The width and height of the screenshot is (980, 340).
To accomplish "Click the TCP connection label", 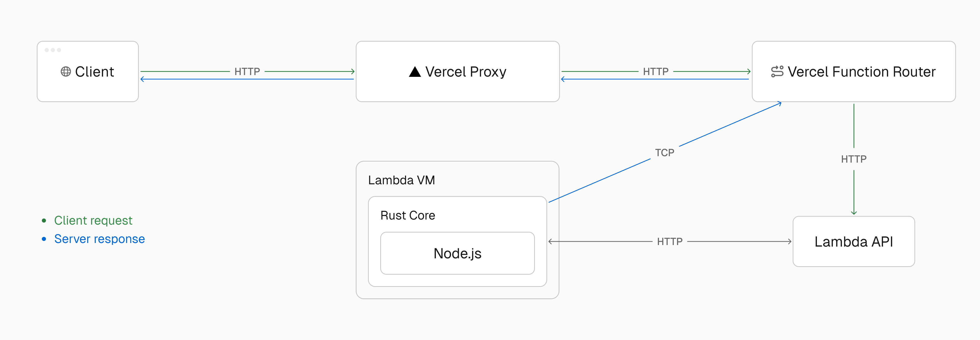I will pos(664,152).
